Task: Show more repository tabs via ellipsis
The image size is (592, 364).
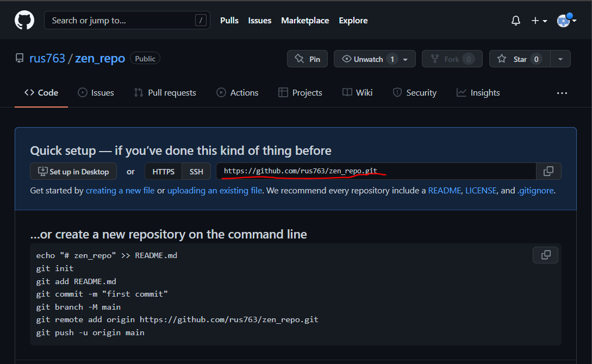Action: pos(562,93)
